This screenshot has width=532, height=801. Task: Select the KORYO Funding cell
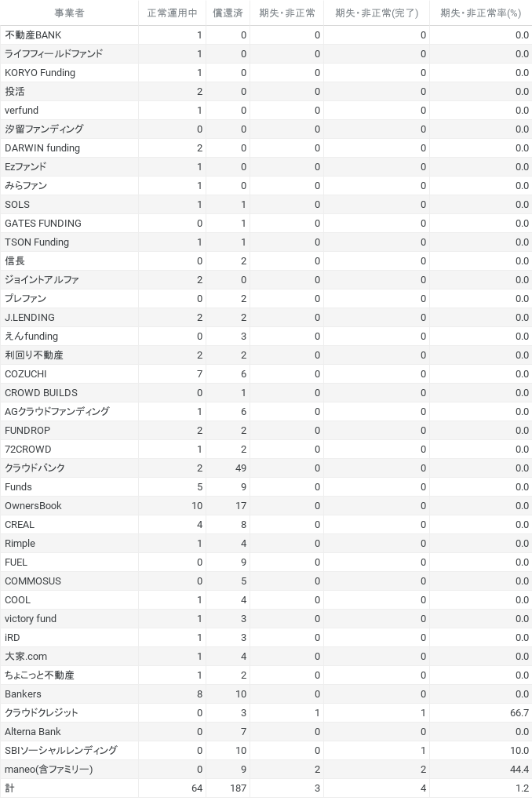(69, 72)
